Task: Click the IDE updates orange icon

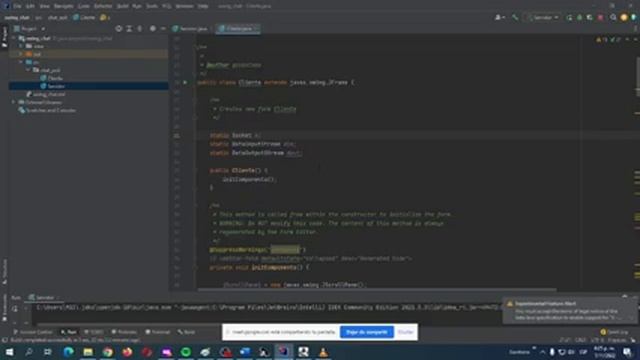Action: [624, 18]
